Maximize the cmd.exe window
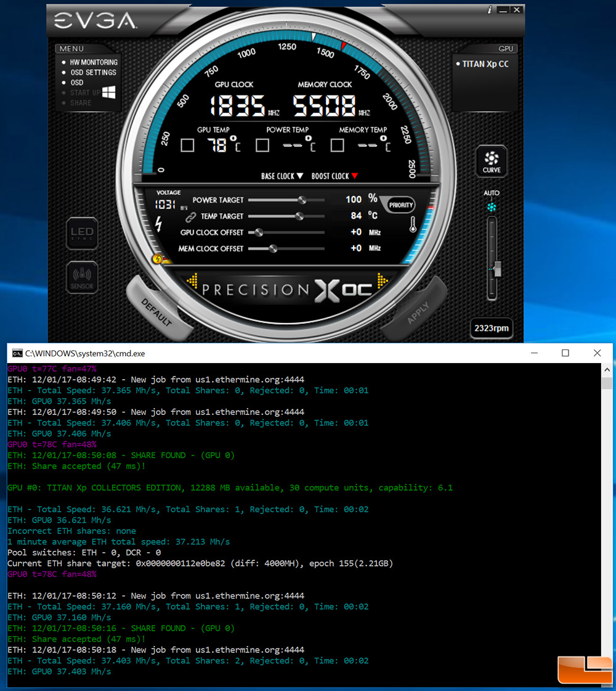616x691 pixels. pos(565,353)
